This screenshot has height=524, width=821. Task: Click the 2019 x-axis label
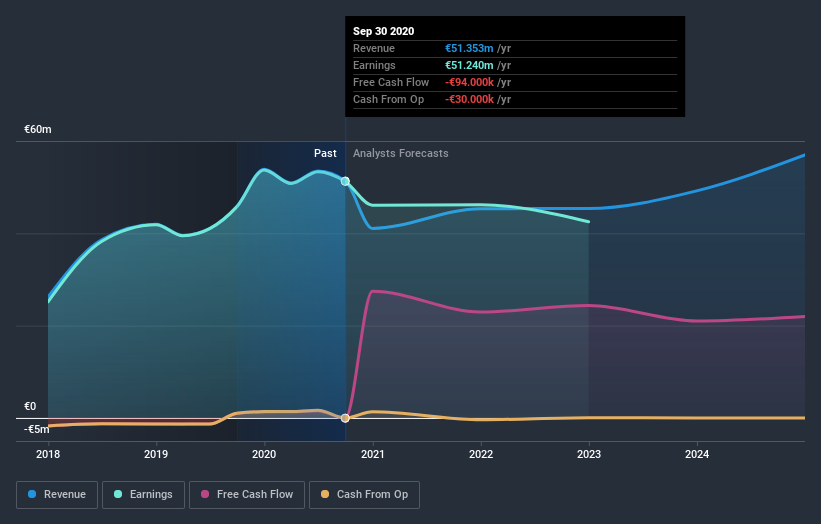click(x=156, y=454)
